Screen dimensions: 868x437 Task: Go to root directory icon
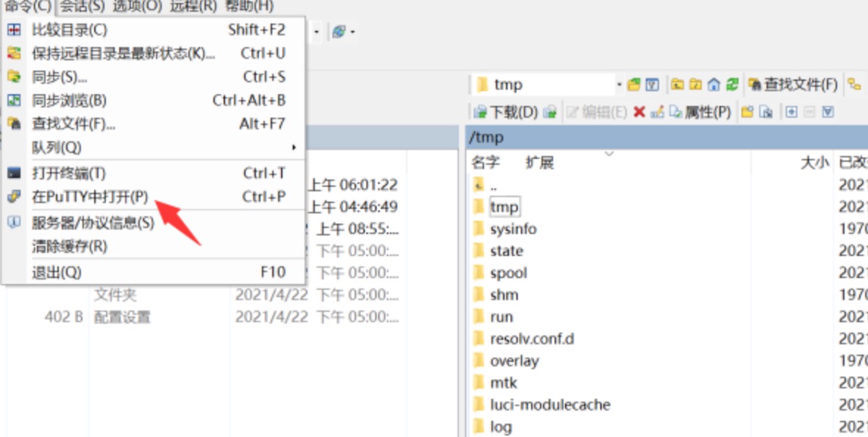pyautogui.click(x=695, y=85)
